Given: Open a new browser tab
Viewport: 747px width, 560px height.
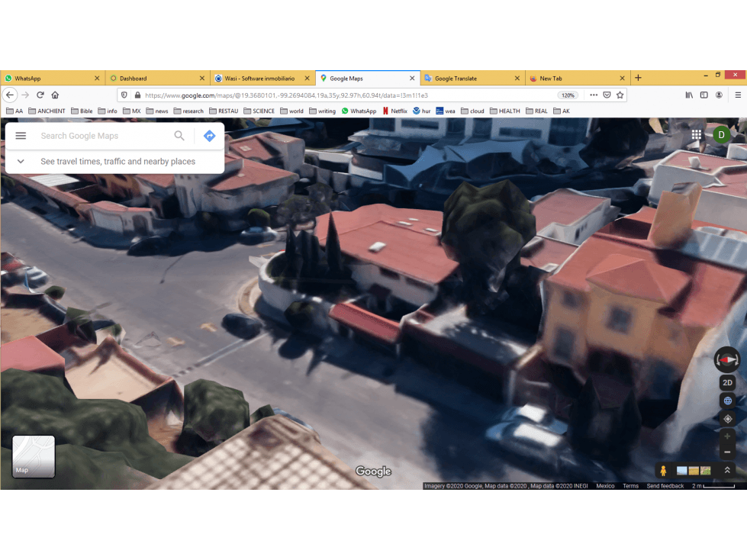Looking at the screenshot, I should pyautogui.click(x=639, y=78).
